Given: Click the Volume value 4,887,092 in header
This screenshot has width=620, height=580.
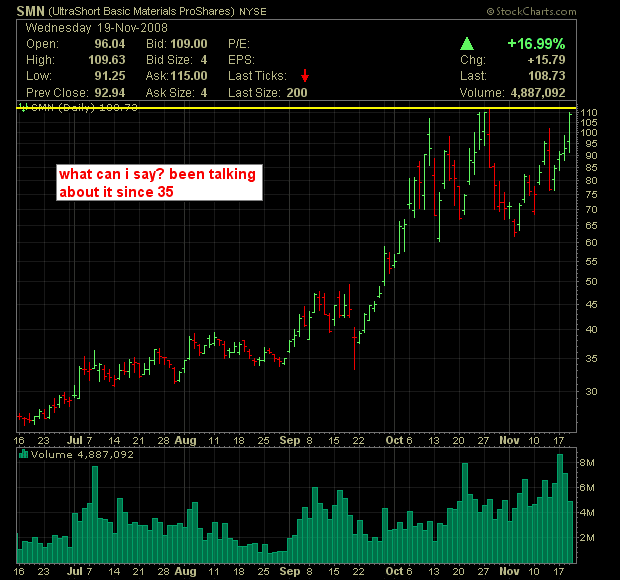Looking at the screenshot, I should tap(538, 93).
